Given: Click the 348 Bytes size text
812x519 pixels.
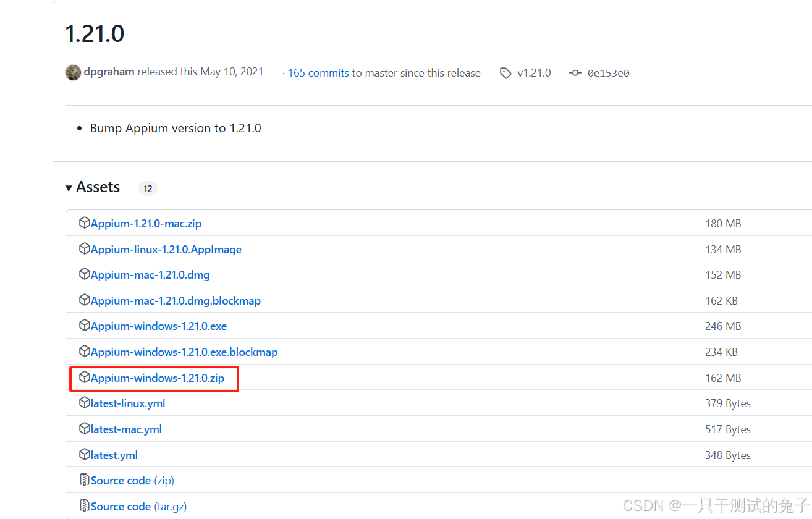Looking at the screenshot, I should coord(728,455).
